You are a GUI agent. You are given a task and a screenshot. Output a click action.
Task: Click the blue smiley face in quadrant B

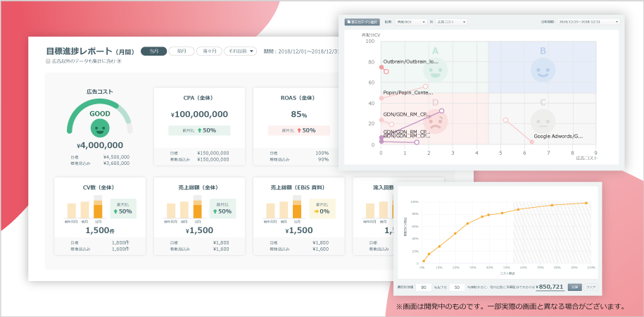(542, 69)
